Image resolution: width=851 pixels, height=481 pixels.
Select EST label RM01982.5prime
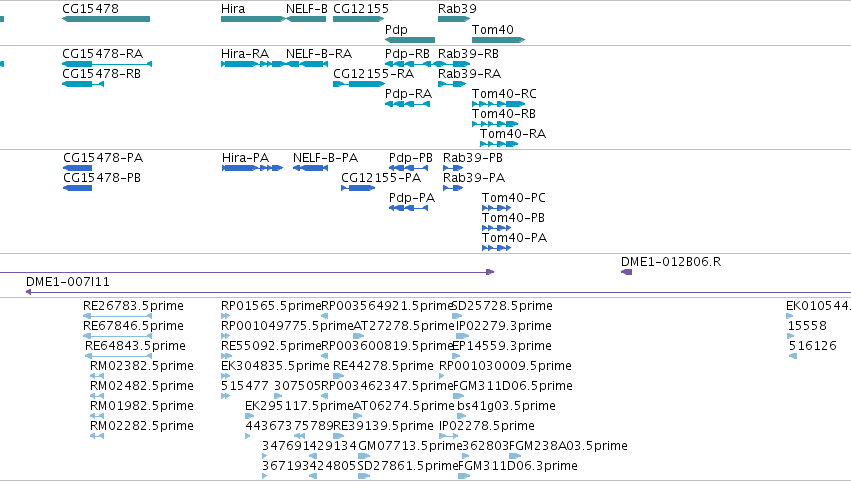coord(142,407)
